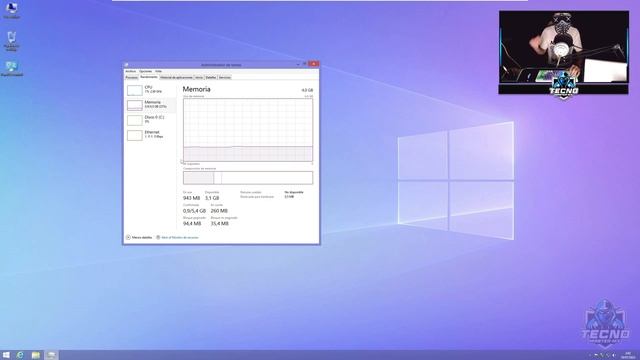
Task: Switch to the Servicios tab
Action: 224,77
